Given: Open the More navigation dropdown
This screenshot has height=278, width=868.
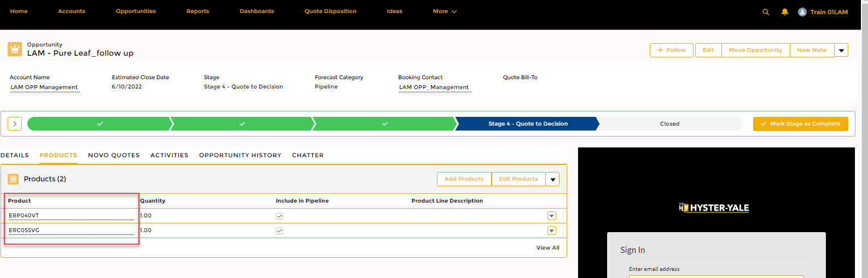Looking at the screenshot, I should [x=445, y=11].
